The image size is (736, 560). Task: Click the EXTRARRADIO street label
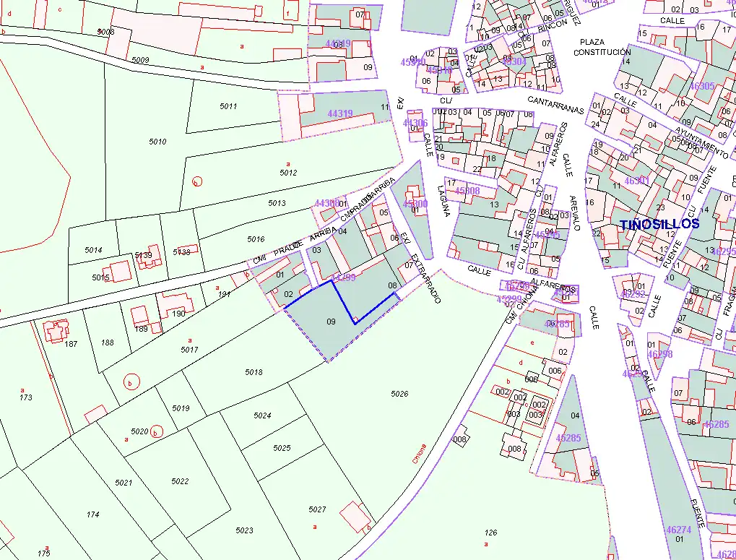(426, 279)
